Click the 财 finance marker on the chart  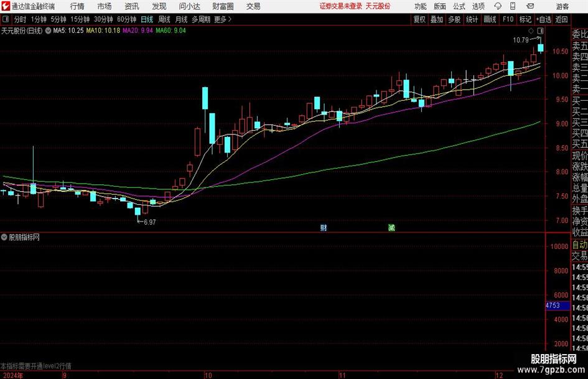pyautogui.click(x=324, y=228)
